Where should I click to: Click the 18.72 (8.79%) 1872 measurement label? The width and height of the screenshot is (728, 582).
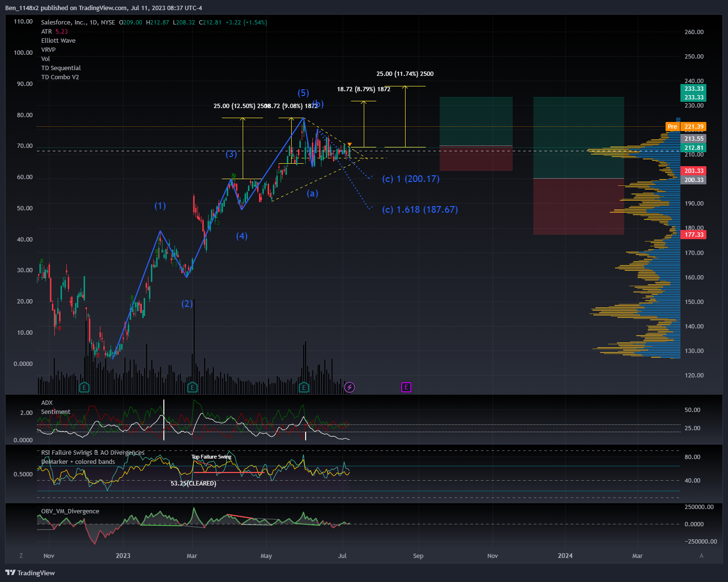pos(364,89)
